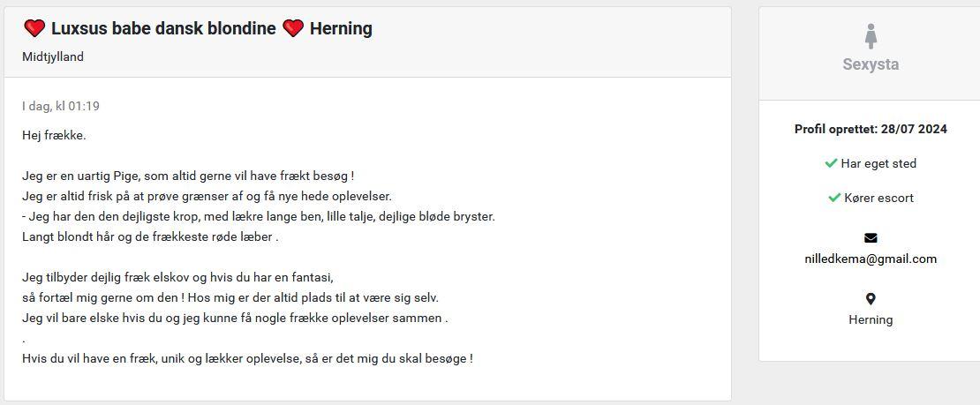Click the Hej greeting line of post
Image resolution: width=980 pixels, height=405 pixels.
54,135
